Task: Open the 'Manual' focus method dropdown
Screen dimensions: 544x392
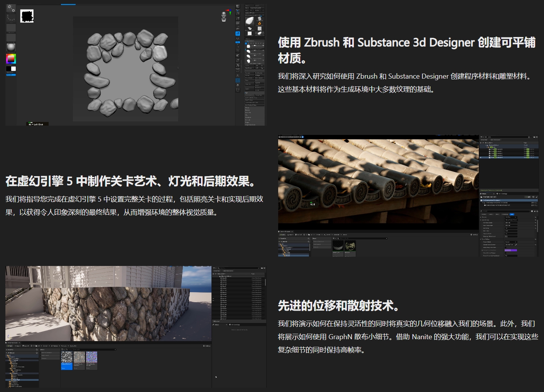Action: click(511, 242)
